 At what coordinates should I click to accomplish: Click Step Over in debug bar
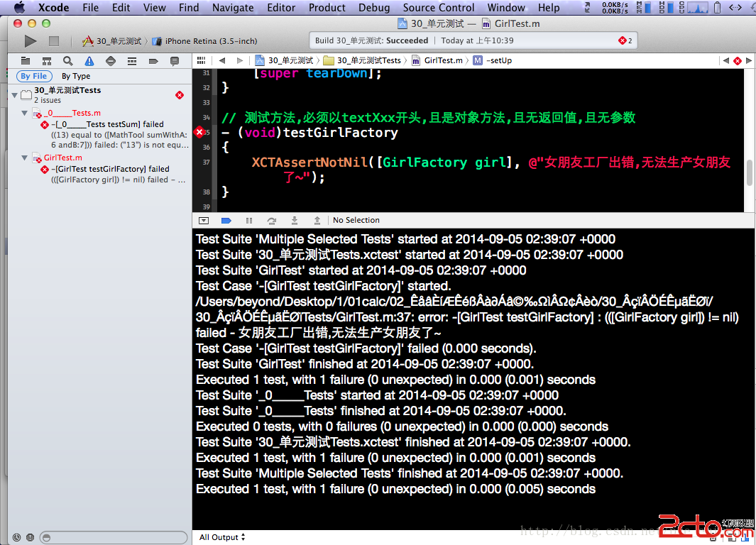272,221
